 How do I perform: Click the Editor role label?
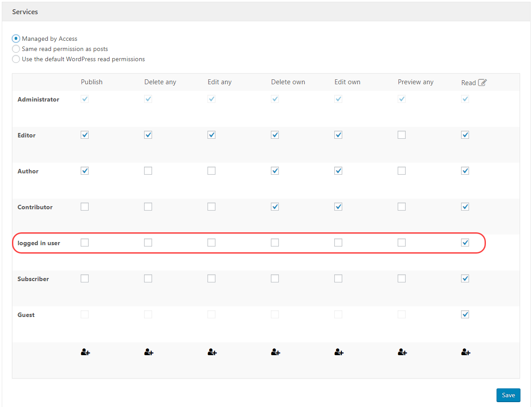(x=27, y=135)
